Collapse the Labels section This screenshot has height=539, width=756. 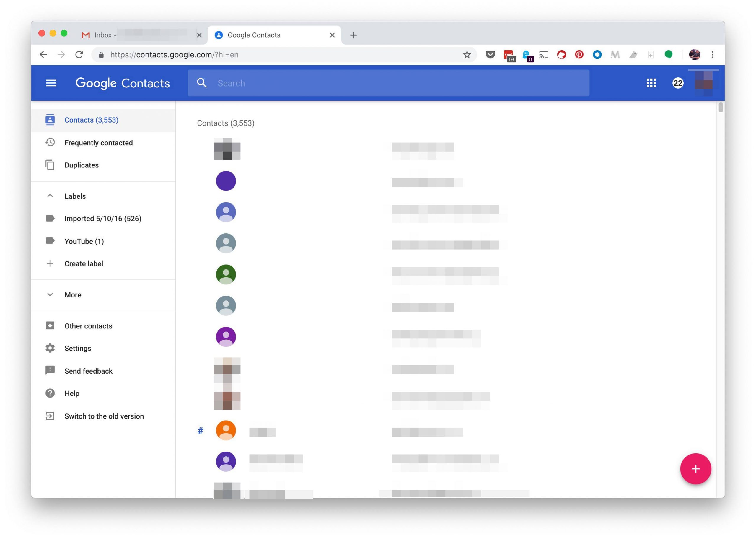pyautogui.click(x=51, y=196)
